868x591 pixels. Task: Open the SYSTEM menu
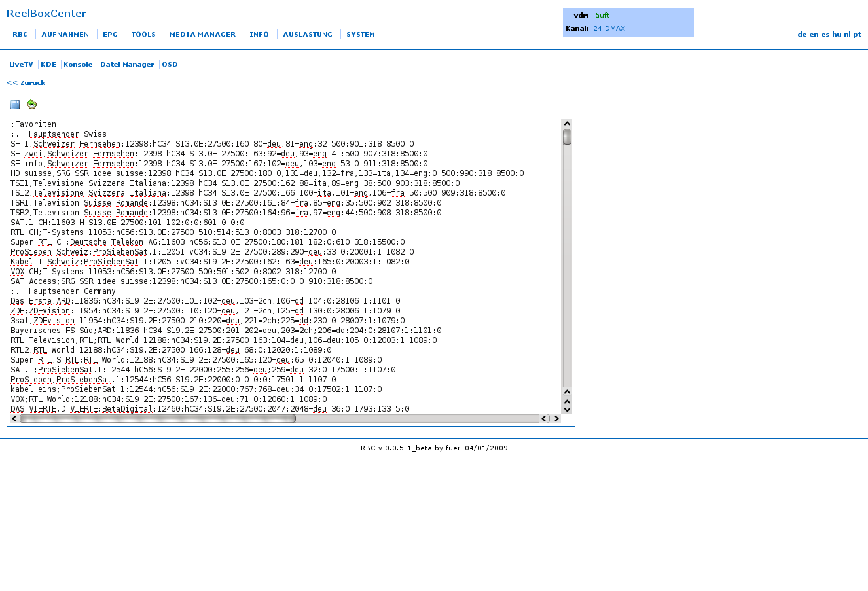361,35
